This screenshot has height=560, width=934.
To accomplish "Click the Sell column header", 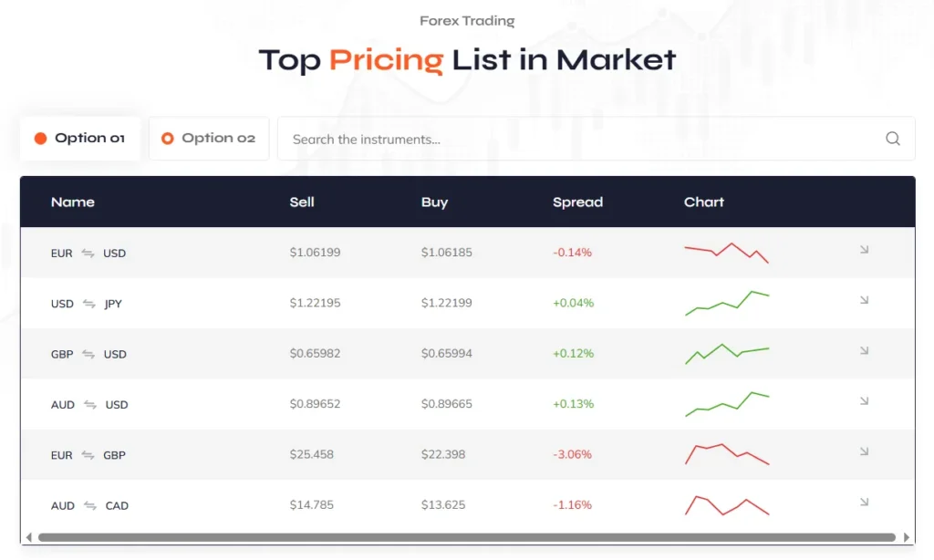I will [302, 202].
